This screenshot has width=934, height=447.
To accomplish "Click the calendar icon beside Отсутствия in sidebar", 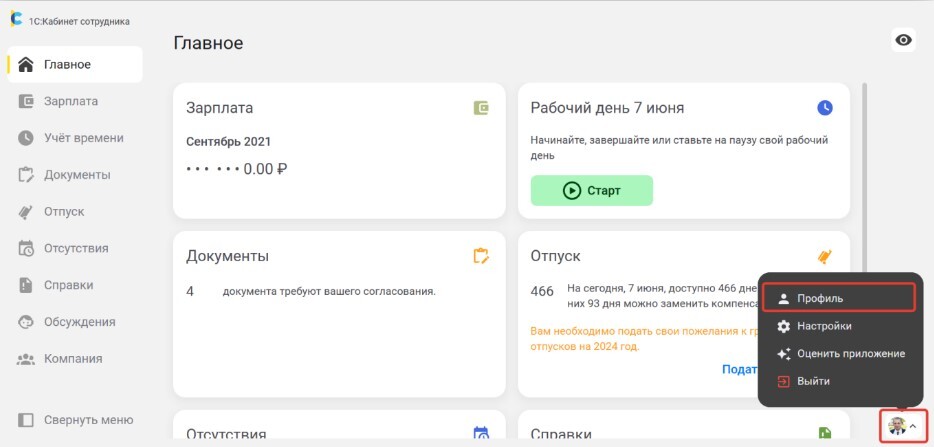I will click(x=26, y=249).
